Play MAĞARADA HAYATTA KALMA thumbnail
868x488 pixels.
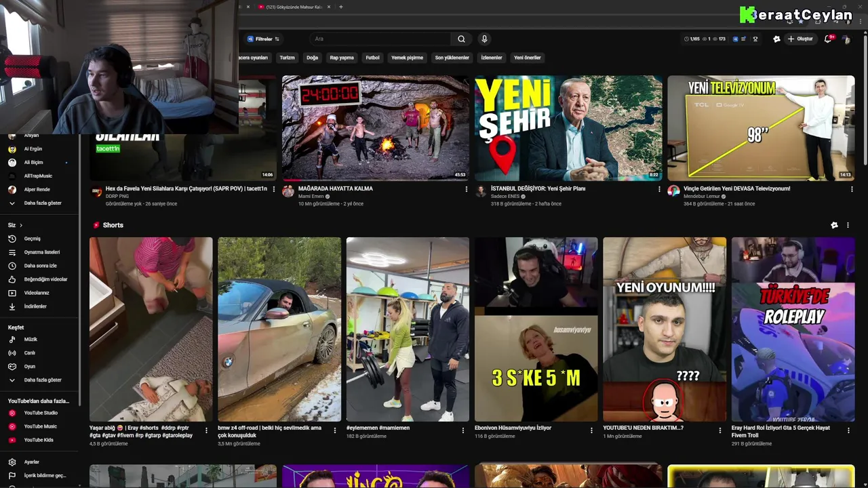[376, 127]
